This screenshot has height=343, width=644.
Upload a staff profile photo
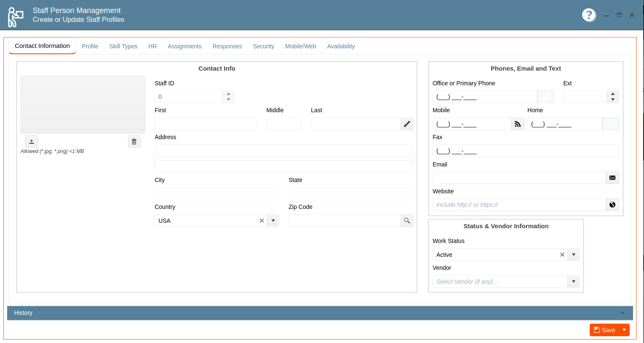point(31,141)
